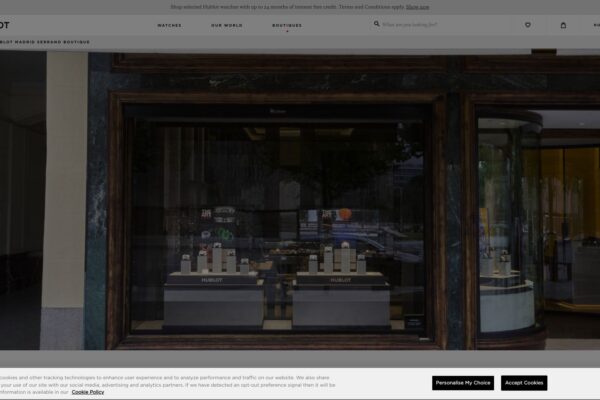This screenshot has width=600, height=400.
Task: Click the boutique storefront photo
Action: click(x=300, y=201)
